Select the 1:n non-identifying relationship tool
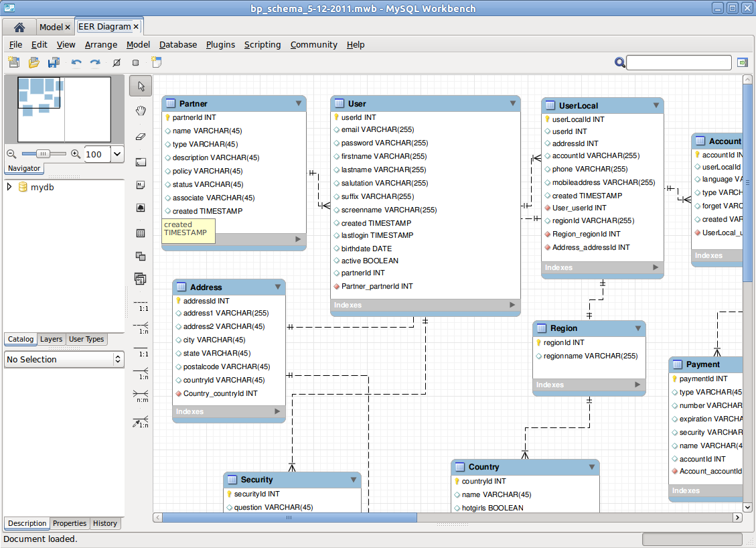756x548 pixels. (x=141, y=328)
